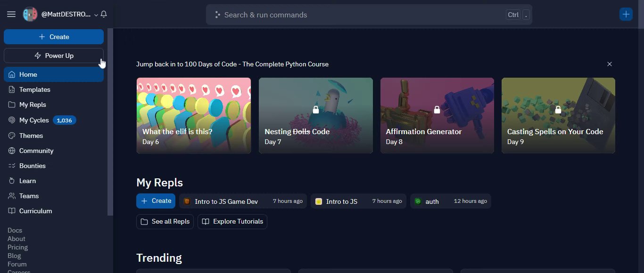Click the Search & run commands field
Screen dimensions: 644x273
(369, 15)
